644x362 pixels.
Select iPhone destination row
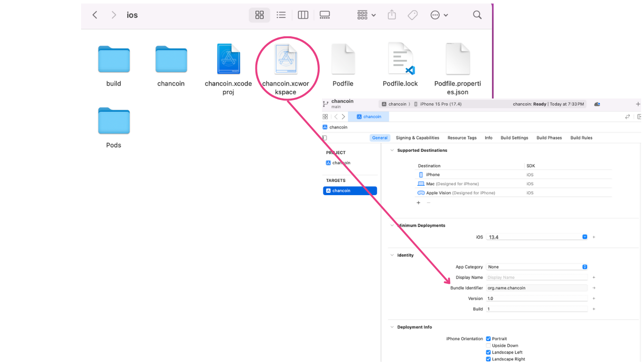click(514, 174)
